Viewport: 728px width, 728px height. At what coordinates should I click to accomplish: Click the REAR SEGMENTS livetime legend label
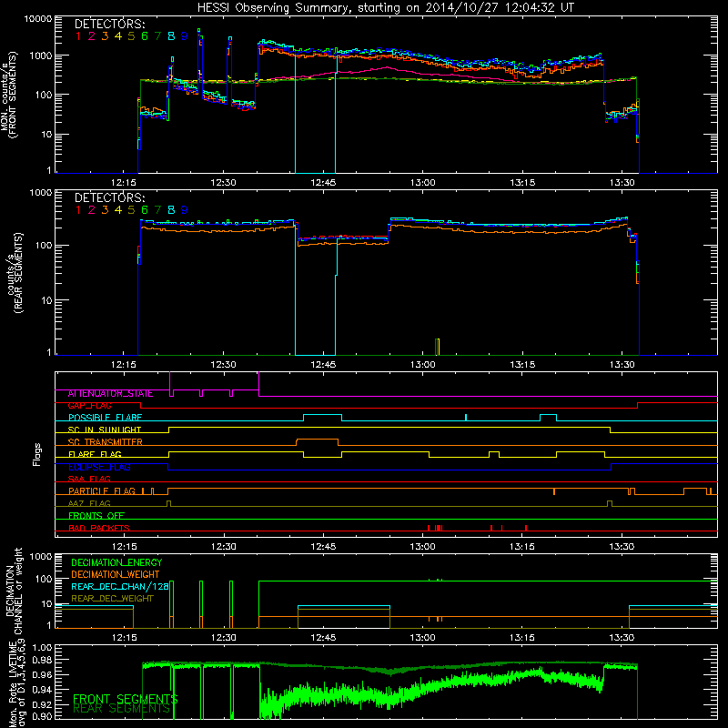tap(121, 708)
